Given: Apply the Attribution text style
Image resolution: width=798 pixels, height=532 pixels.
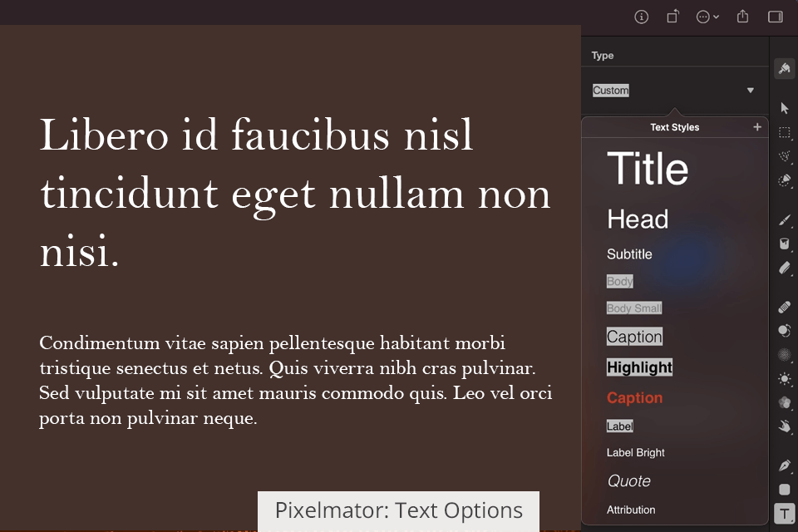Looking at the screenshot, I should click(x=631, y=510).
